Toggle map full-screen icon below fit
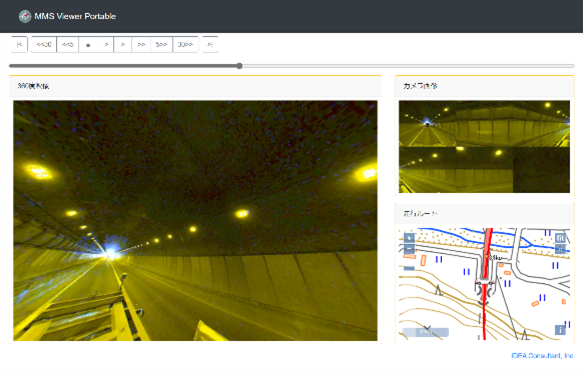 tap(560, 249)
